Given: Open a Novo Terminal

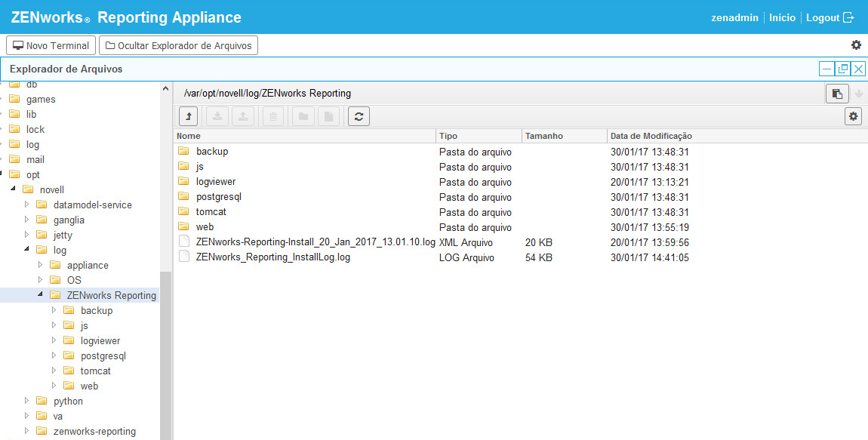Looking at the screenshot, I should pos(51,45).
